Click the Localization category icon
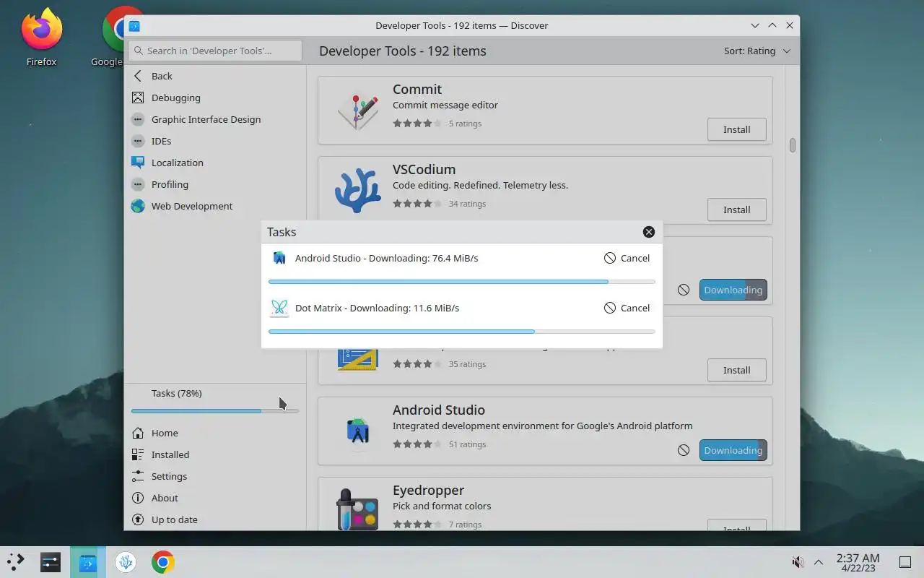The height and width of the screenshot is (578, 924). [138, 163]
